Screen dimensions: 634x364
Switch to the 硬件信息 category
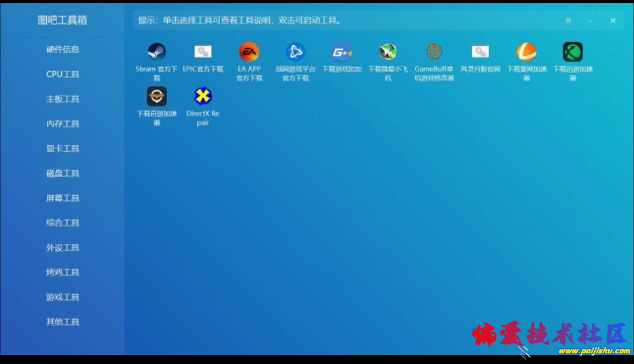62,49
